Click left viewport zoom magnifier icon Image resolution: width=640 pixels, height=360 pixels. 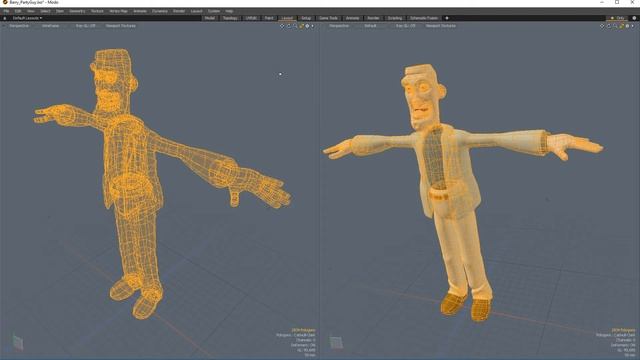tap(295, 26)
